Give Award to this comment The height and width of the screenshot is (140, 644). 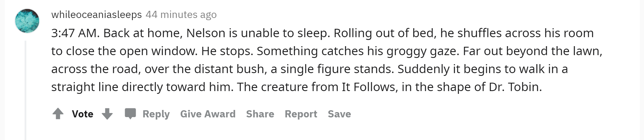pos(208,114)
